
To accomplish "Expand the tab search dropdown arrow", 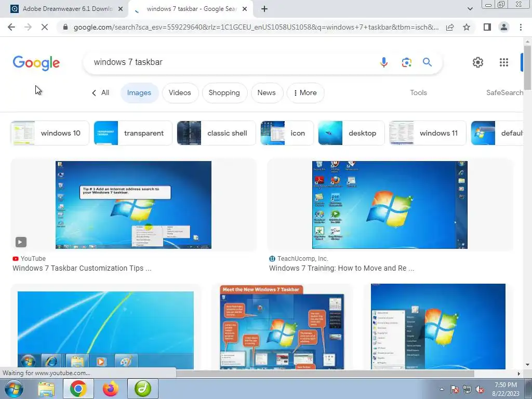I will pyautogui.click(x=470, y=9).
